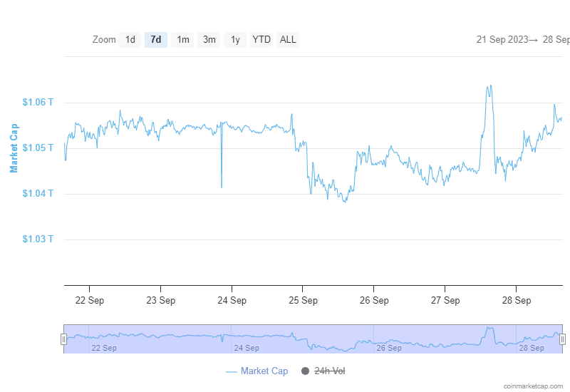Click the Market Cap y-axis title
The width and height of the screenshot is (570, 392).
[x=14, y=148]
